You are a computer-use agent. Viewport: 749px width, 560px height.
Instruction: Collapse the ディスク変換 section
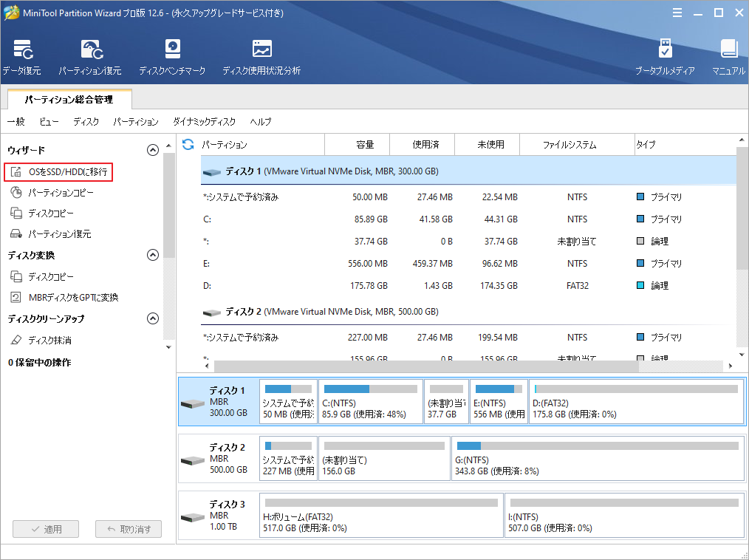153,255
